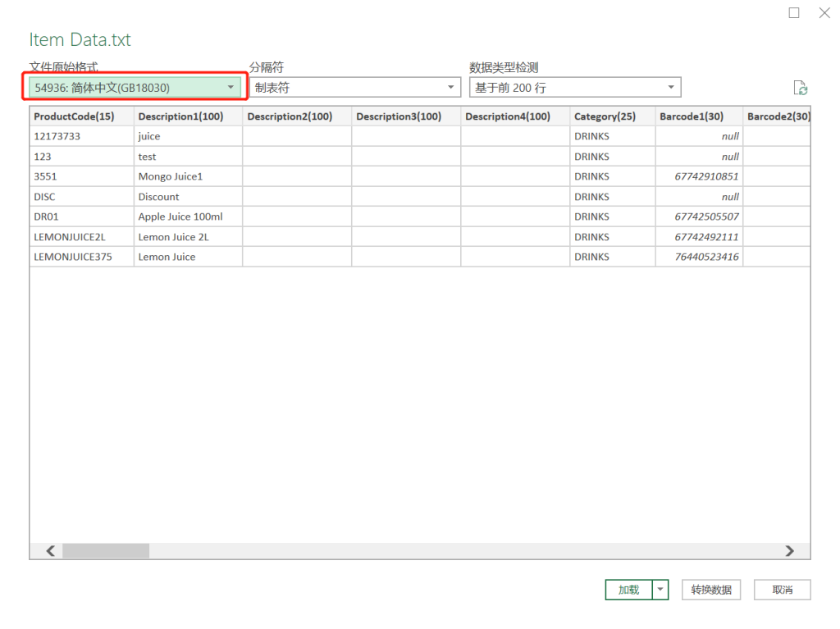Image resolution: width=840 pixels, height=629 pixels.
Task: Click the scroll right arrow
Action: [x=790, y=551]
